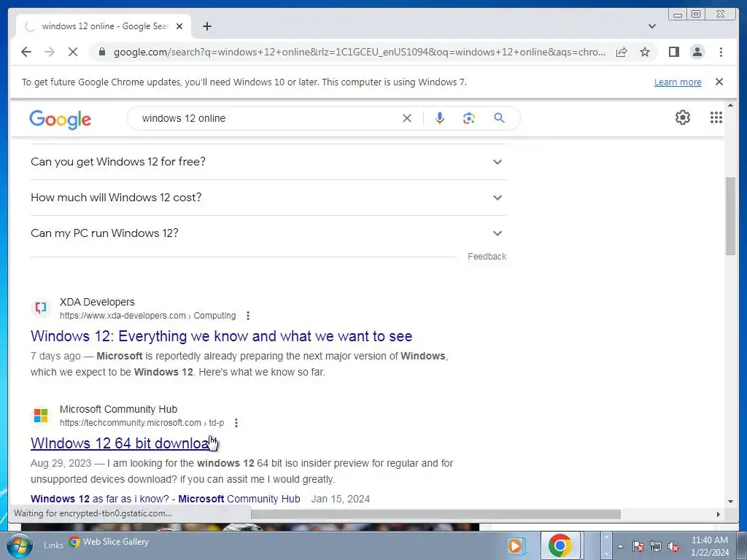
Task: Click the address bar URL
Action: coord(360,52)
